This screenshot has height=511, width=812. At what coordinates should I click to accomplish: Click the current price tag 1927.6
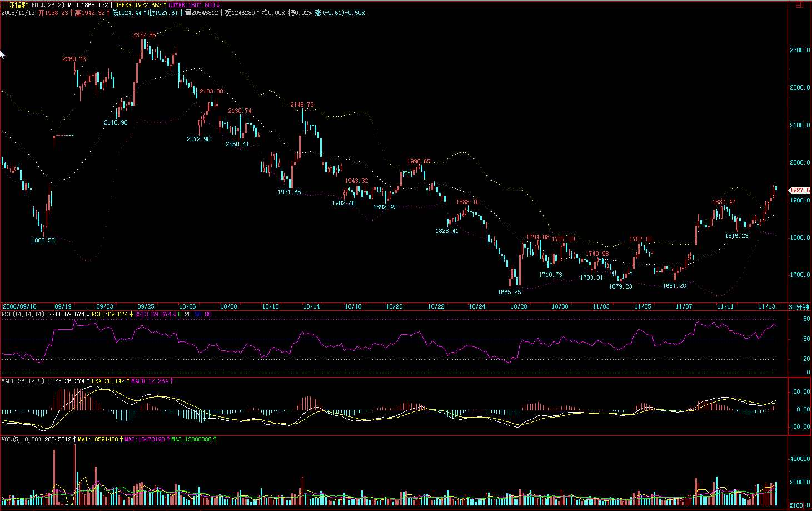[800, 190]
